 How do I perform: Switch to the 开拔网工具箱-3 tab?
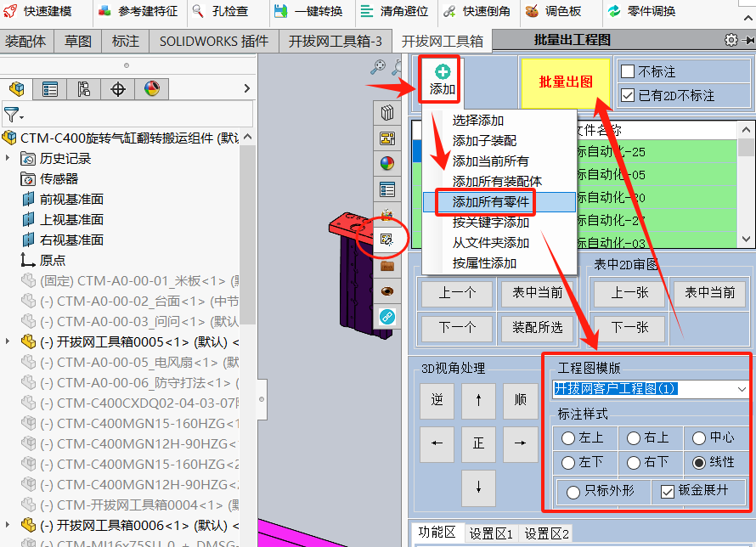(335, 42)
